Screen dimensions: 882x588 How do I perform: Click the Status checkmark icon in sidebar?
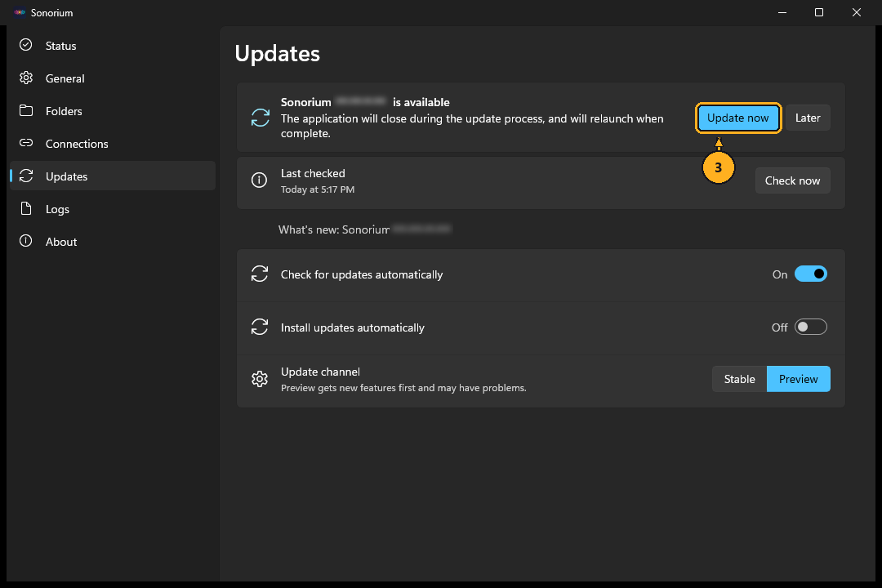[26, 45]
